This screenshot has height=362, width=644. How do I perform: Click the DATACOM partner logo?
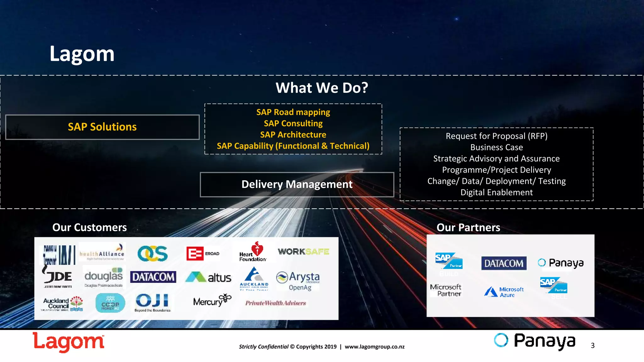click(504, 263)
